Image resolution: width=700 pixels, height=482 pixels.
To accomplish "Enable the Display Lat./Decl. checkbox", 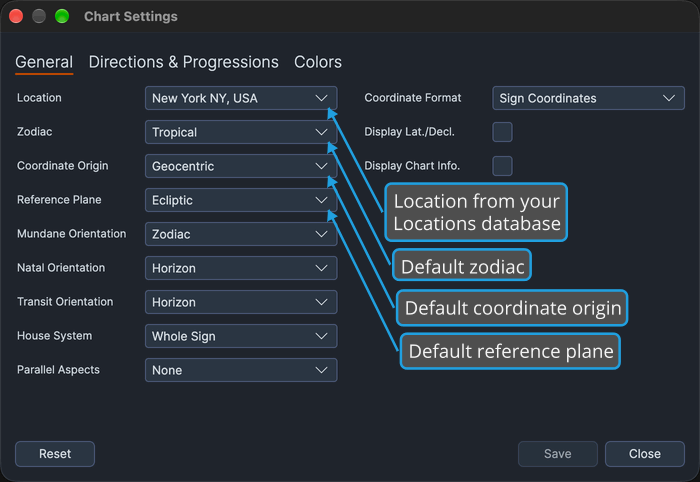I will click(502, 132).
